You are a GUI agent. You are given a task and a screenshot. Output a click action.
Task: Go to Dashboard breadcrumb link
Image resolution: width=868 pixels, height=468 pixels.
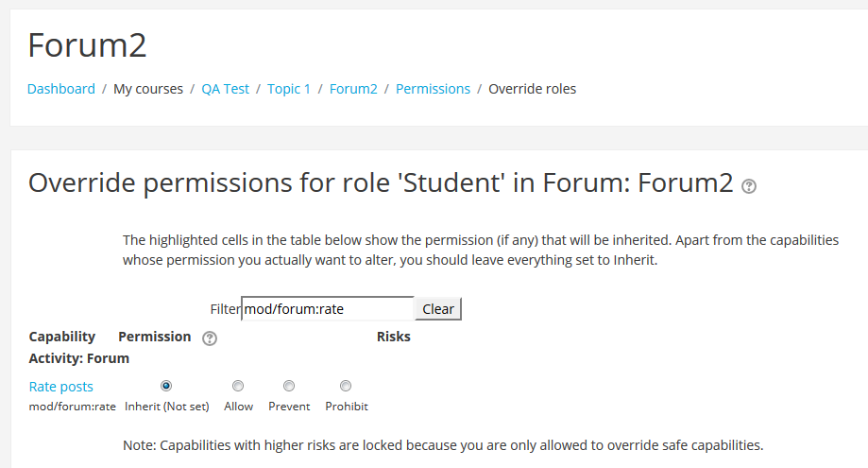pos(60,89)
